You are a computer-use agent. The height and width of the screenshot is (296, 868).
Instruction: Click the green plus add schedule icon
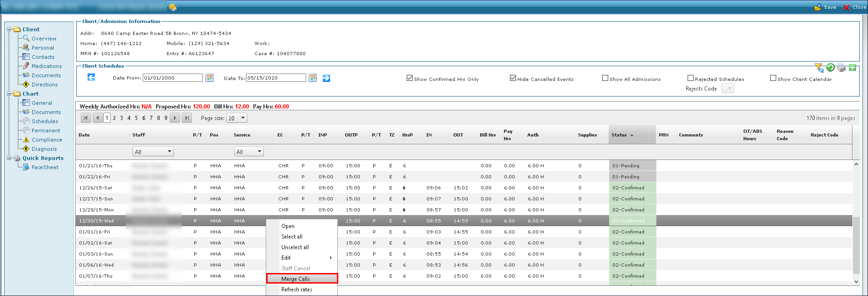(x=852, y=68)
